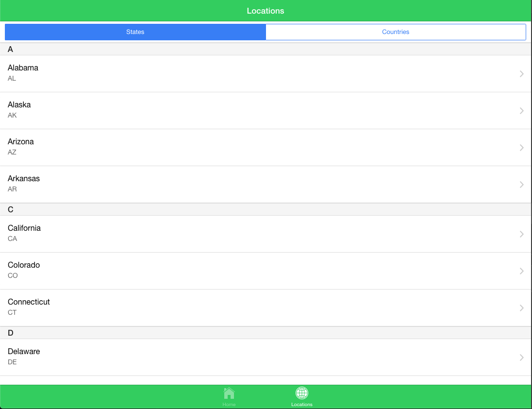
Task: Tap the Home house icon
Action: tap(229, 393)
